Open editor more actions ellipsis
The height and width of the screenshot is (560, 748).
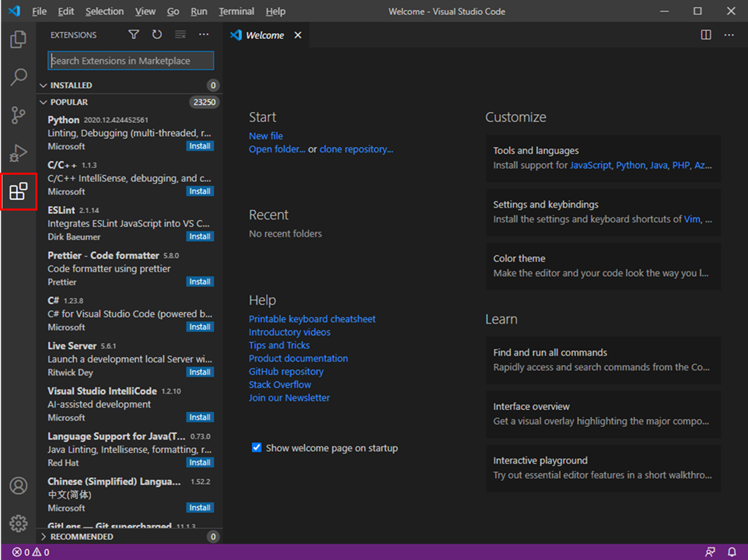click(729, 34)
